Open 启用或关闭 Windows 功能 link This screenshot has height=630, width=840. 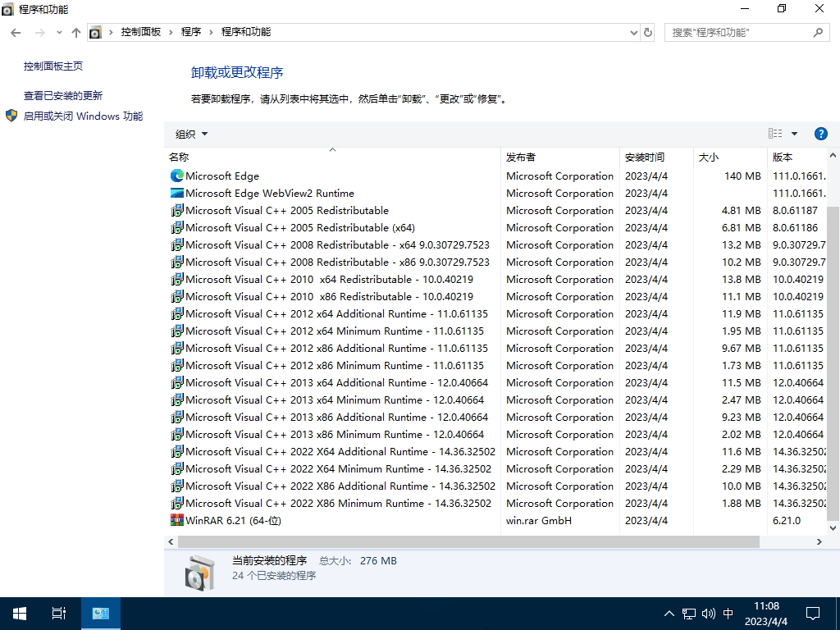[83, 116]
